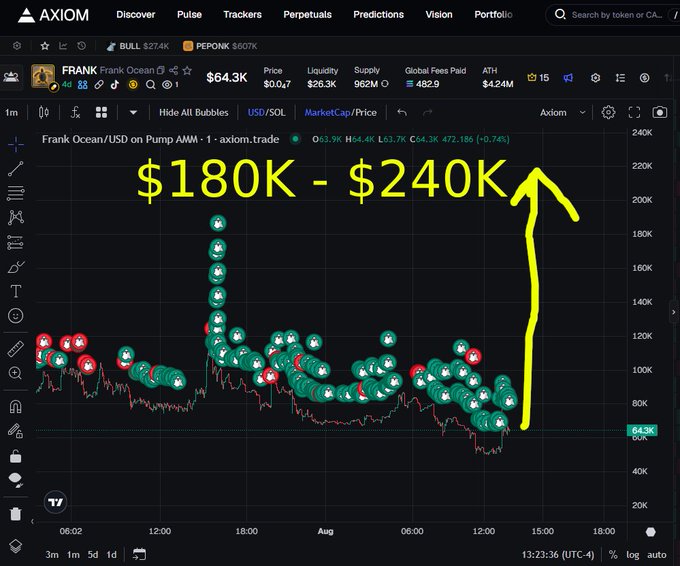
Task: Toggle dollar currency display icon
Action: [644, 78]
